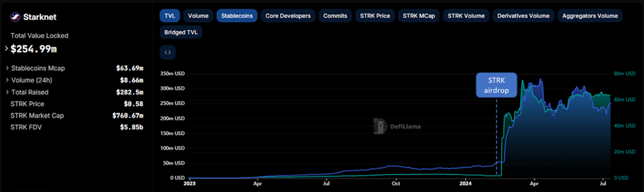Expand the Total Raised row

[x=7, y=92]
